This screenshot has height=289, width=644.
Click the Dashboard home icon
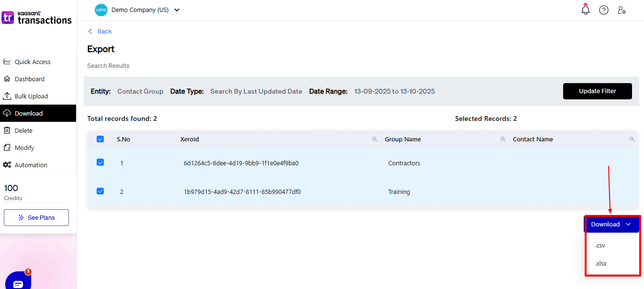[x=7, y=79]
